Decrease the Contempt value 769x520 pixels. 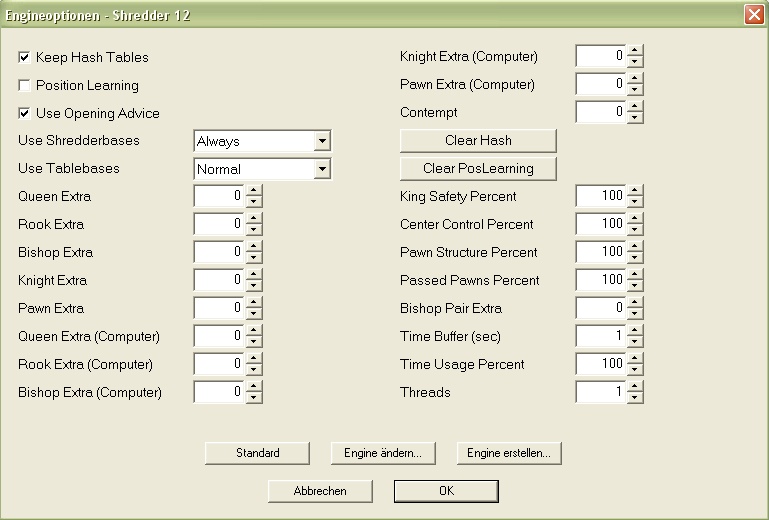click(635, 117)
